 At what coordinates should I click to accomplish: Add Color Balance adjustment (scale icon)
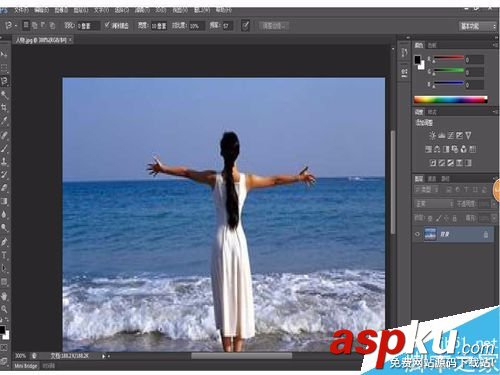(x=437, y=149)
